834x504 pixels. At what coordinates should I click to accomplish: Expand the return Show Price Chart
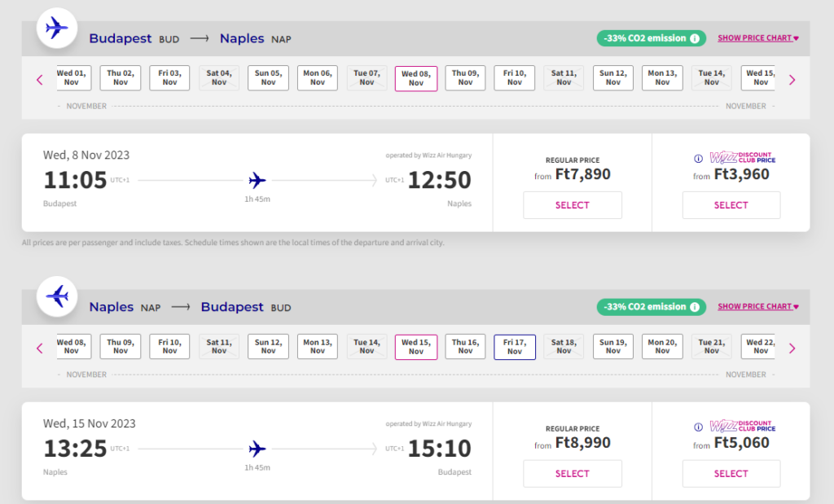[x=757, y=307]
